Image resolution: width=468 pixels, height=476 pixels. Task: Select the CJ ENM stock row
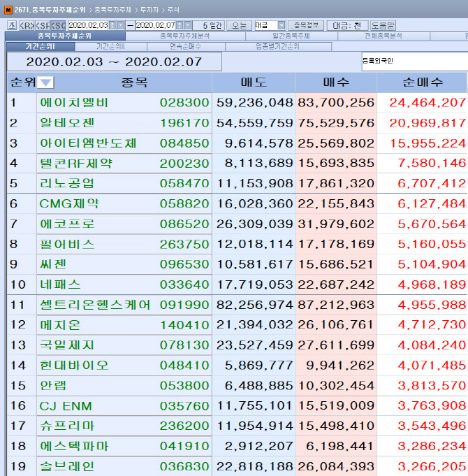point(237,406)
